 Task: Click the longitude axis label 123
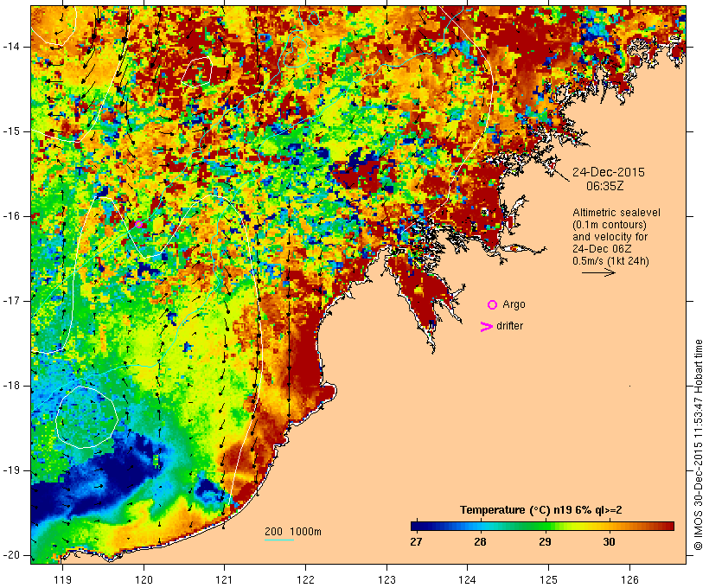click(386, 579)
